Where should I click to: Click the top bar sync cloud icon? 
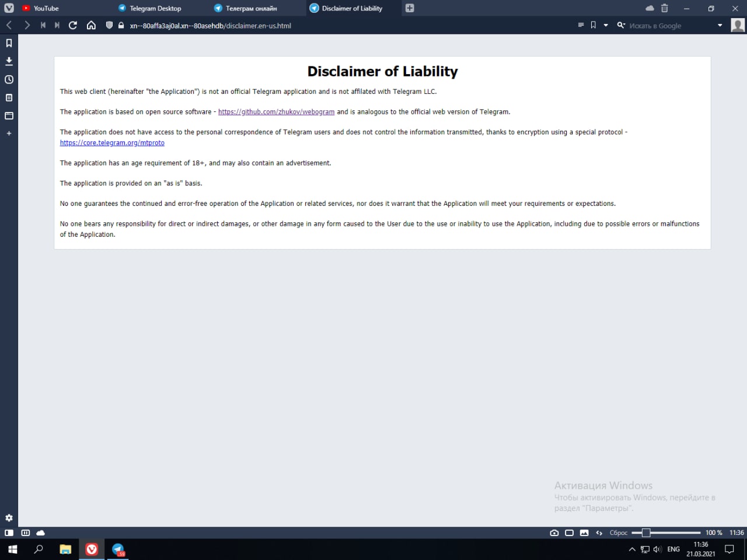(650, 8)
